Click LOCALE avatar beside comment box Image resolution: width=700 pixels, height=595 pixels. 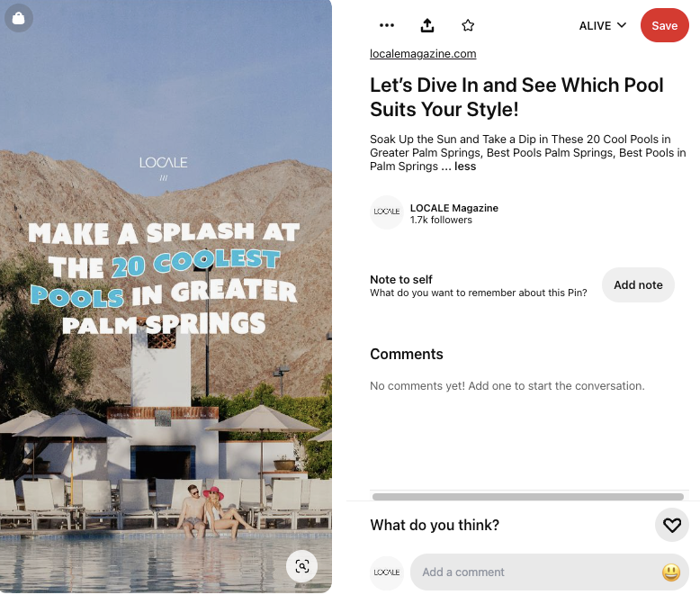(x=387, y=572)
